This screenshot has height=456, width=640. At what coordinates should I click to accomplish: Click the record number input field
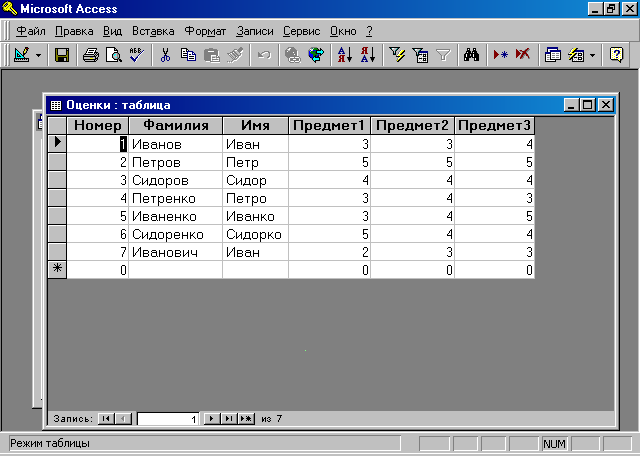point(168,419)
